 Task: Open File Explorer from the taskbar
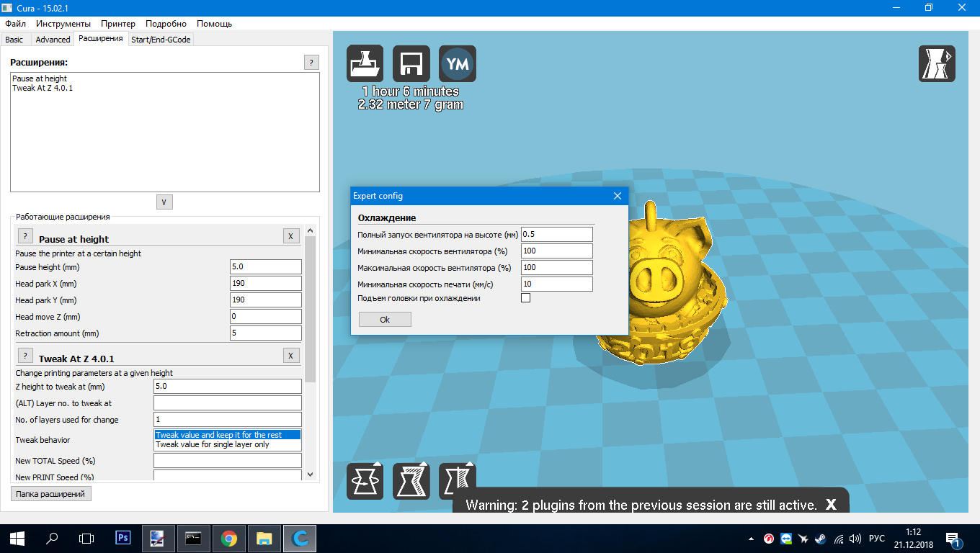pyautogui.click(x=264, y=538)
